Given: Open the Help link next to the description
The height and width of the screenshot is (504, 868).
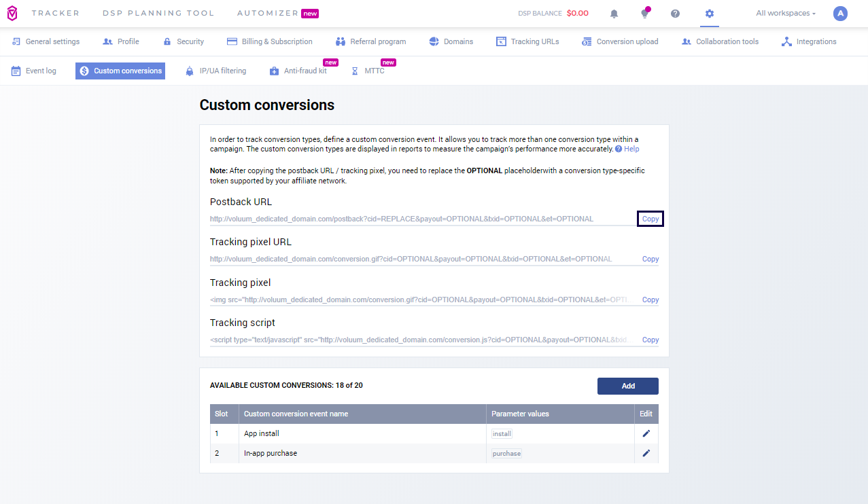Looking at the screenshot, I should point(631,149).
